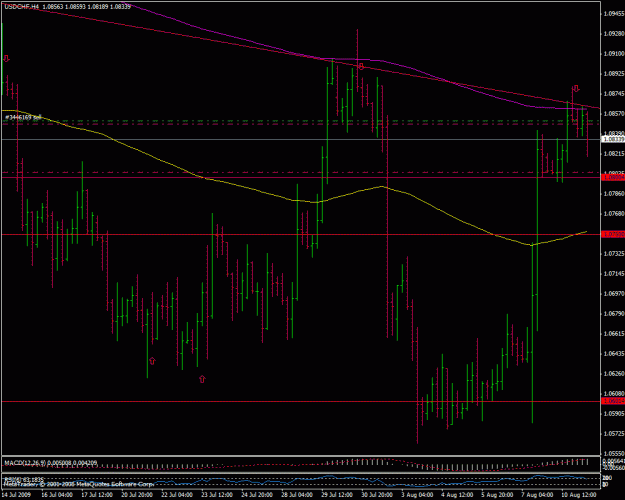Click the 1.07680 price scale label
625x500 pixels.
tap(614, 214)
